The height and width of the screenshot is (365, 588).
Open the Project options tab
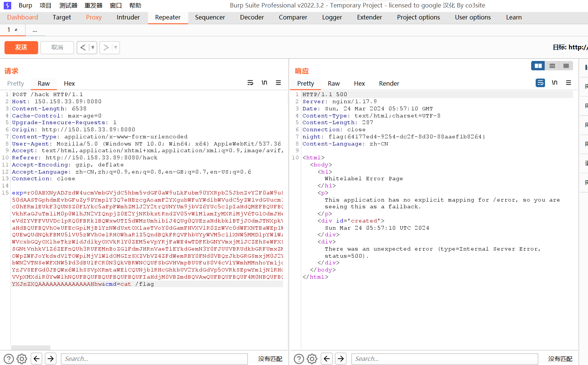tap(419, 17)
